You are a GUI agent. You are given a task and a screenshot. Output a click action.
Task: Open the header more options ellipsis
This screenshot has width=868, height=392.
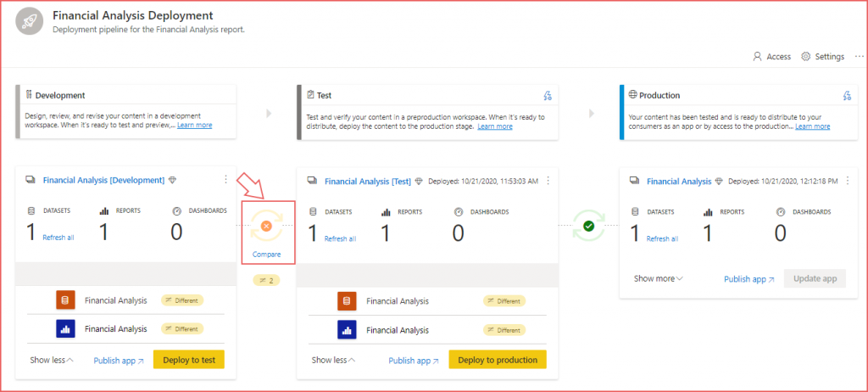(x=860, y=56)
